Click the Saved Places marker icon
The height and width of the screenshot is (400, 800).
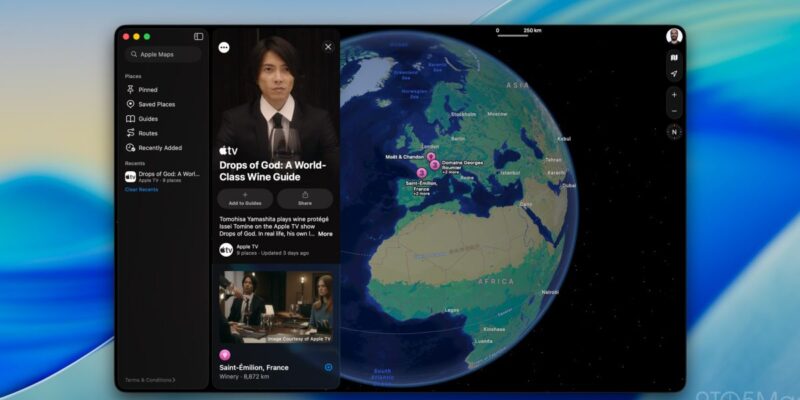[130, 104]
